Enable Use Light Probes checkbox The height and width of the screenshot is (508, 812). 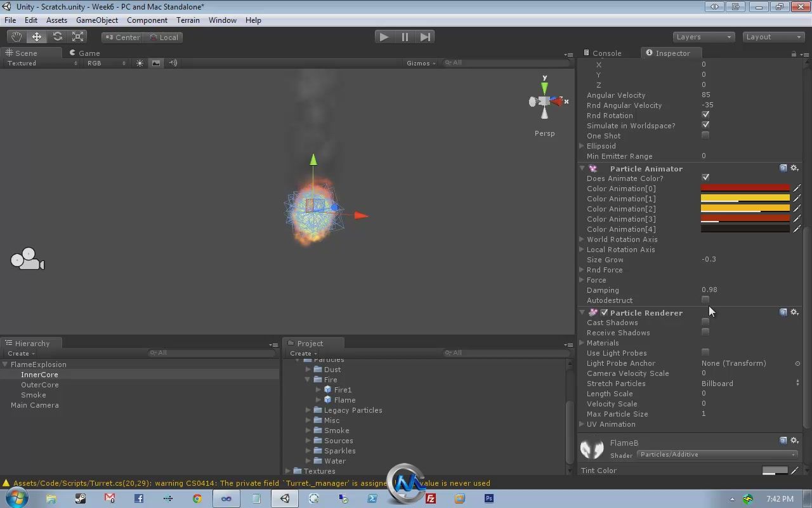pos(705,352)
